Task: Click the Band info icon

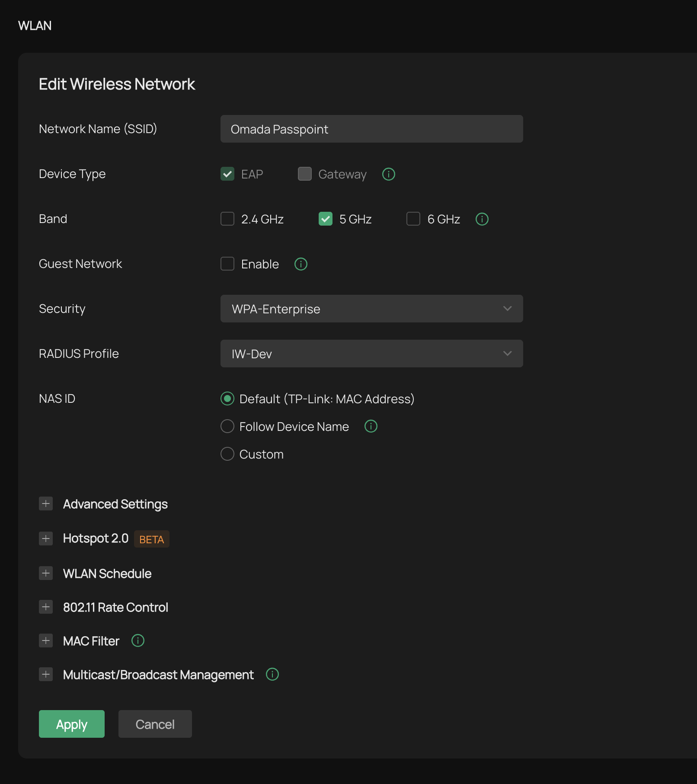Action: pyautogui.click(x=482, y=219)
